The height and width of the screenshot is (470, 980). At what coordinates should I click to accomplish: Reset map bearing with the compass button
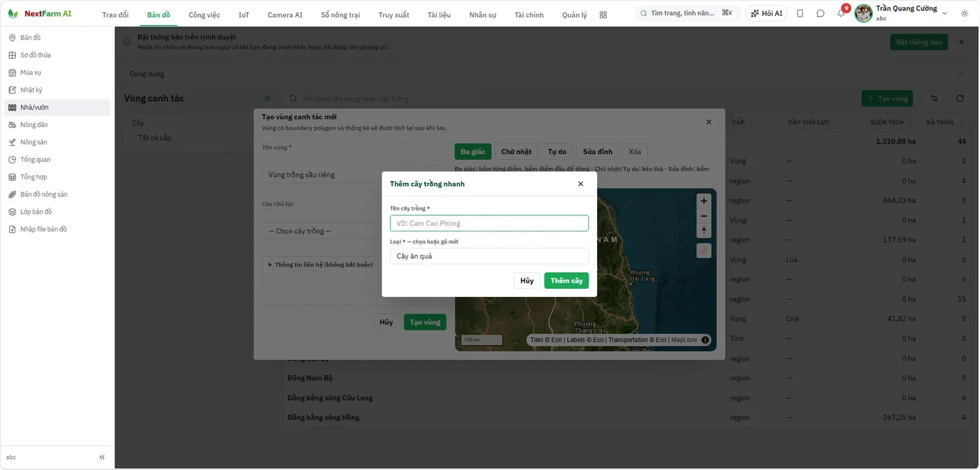click(x=704, y=231)
